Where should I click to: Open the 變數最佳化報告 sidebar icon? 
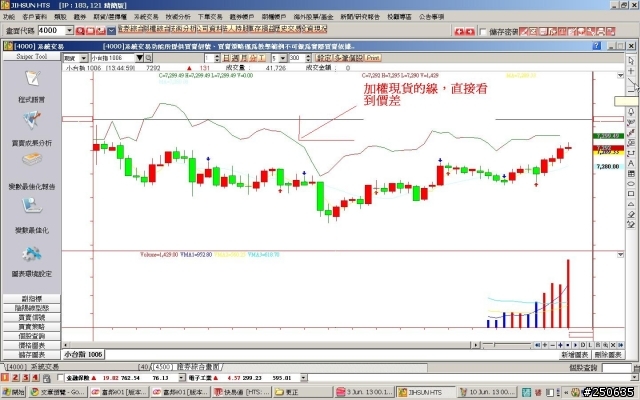[32, 159]
